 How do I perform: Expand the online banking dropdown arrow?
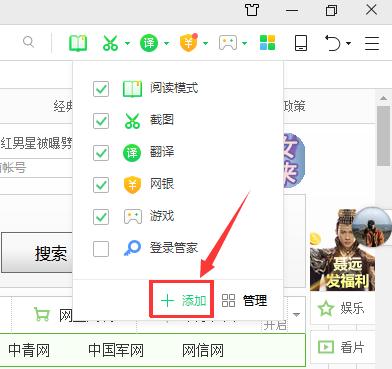point(205,43)
